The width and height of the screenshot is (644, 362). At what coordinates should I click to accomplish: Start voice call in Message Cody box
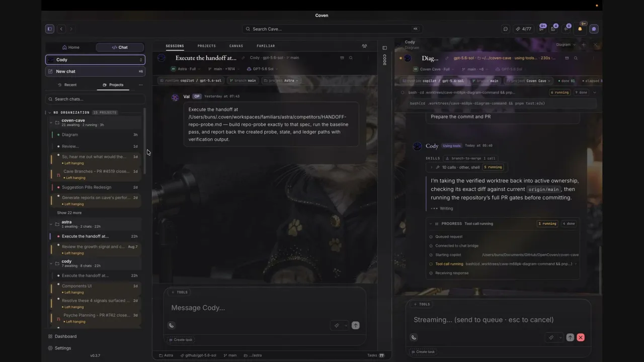point(171,326)
